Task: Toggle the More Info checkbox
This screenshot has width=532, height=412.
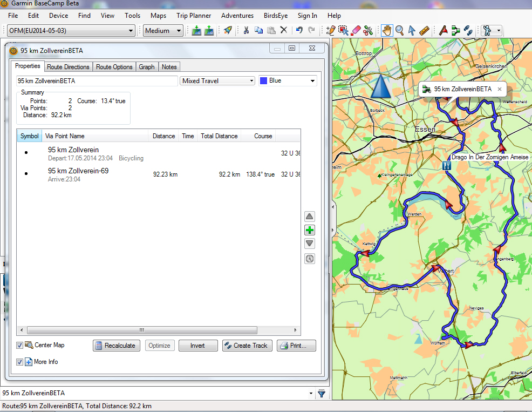Action: [x=20, y=362]
